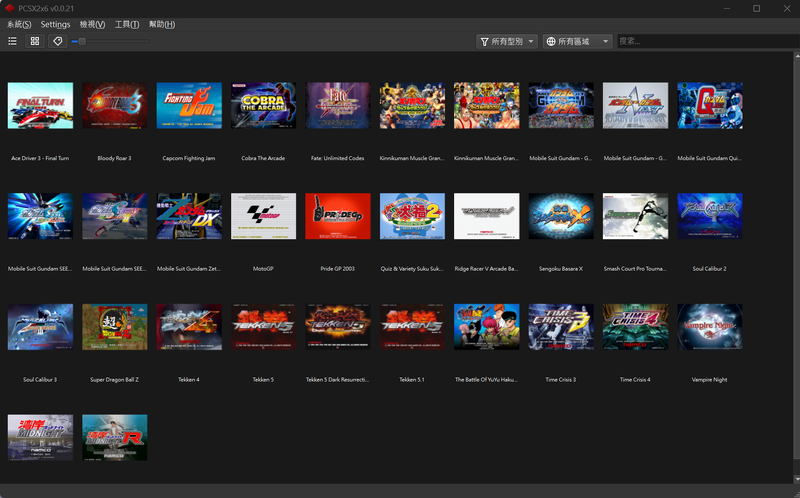Screen dimensions: 800x498
Task: Open the 工具(T) menu
Action: tap(127, 24)
